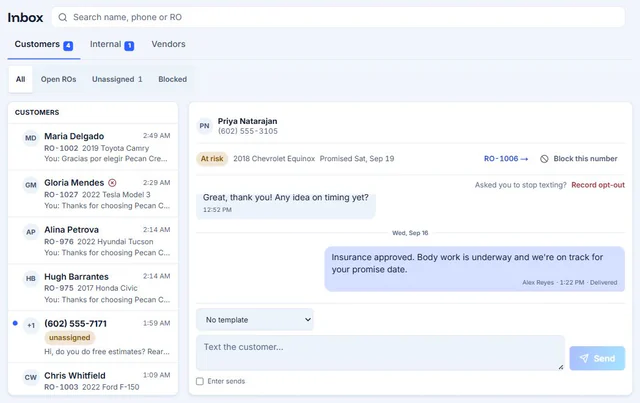Click RO-976 2022 Hyundai Tucson text
This screenshot has height=403, width=640.
pyautogui.click(x=99, y=242)
